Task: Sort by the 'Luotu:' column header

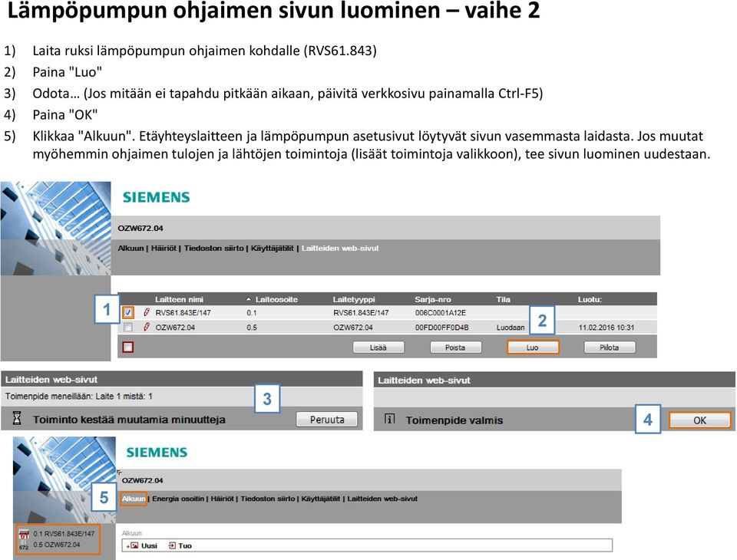Action: (x=590, y=299)
